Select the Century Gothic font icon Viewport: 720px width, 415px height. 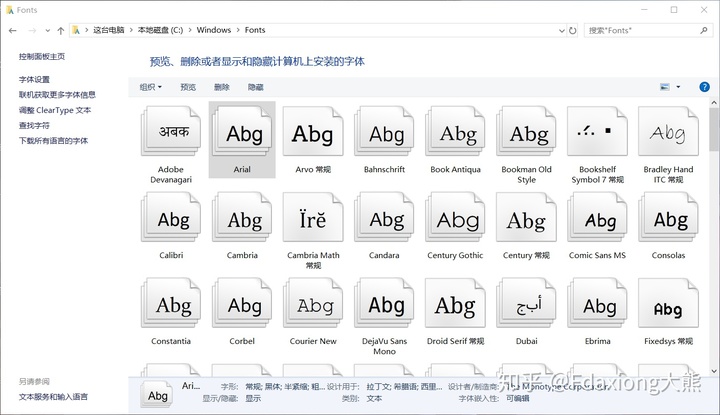pyautogui.click(x=455, y=217)
